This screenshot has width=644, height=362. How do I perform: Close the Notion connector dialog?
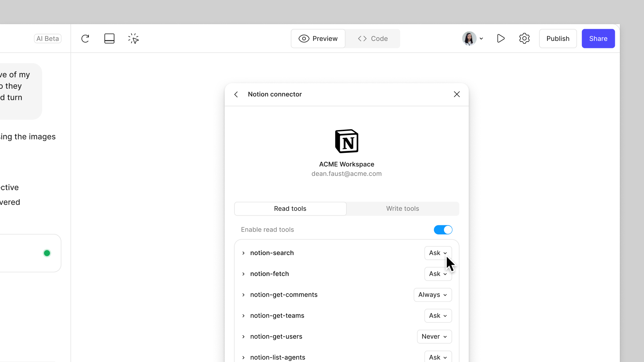point(457,95)
